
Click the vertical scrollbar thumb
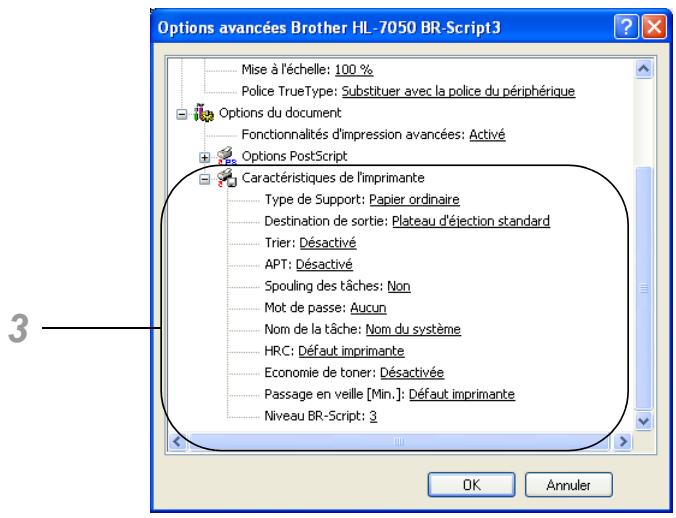point(644,288)
